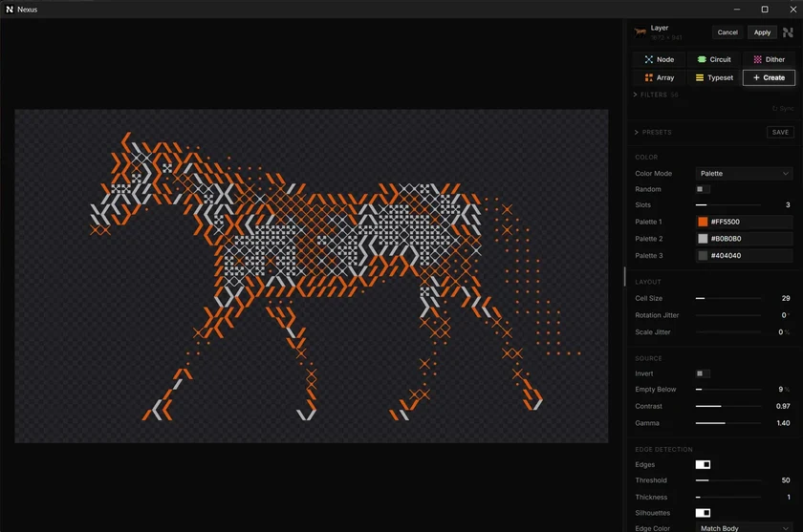Open the Edge Color Match Body dropdown
This screenshot has width=803, height=532.
(744, 528)
